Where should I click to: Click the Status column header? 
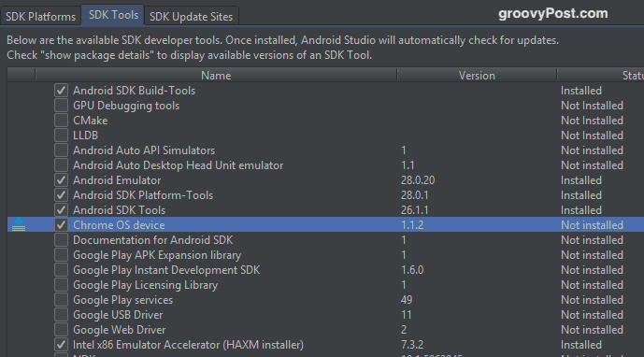[x=600, y=75]
